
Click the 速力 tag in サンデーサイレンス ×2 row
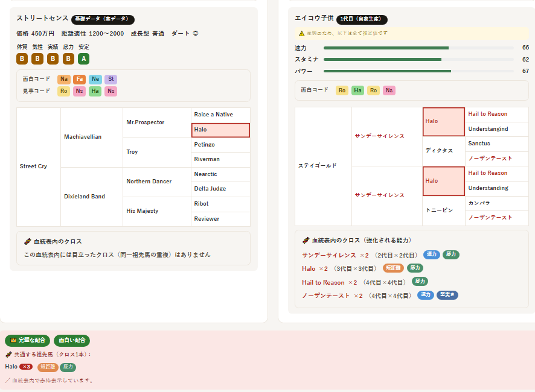pyautogui.click(x=432, y=254)
